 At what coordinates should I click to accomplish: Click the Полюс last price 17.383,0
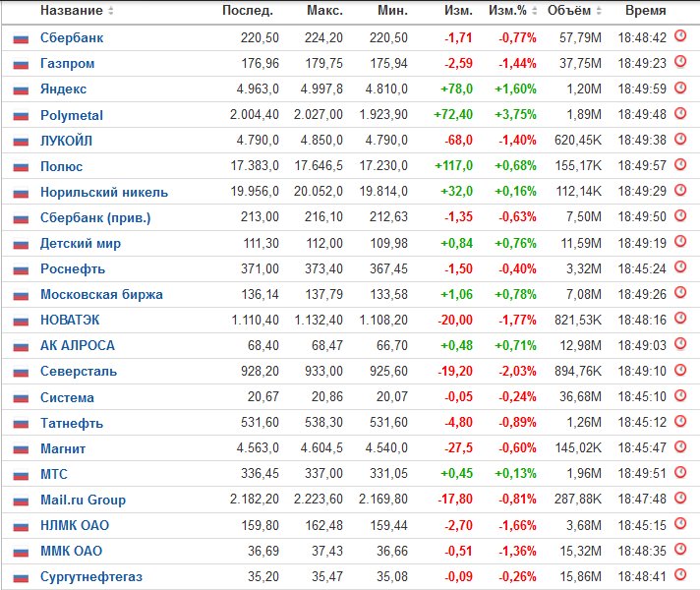[255, 166]
